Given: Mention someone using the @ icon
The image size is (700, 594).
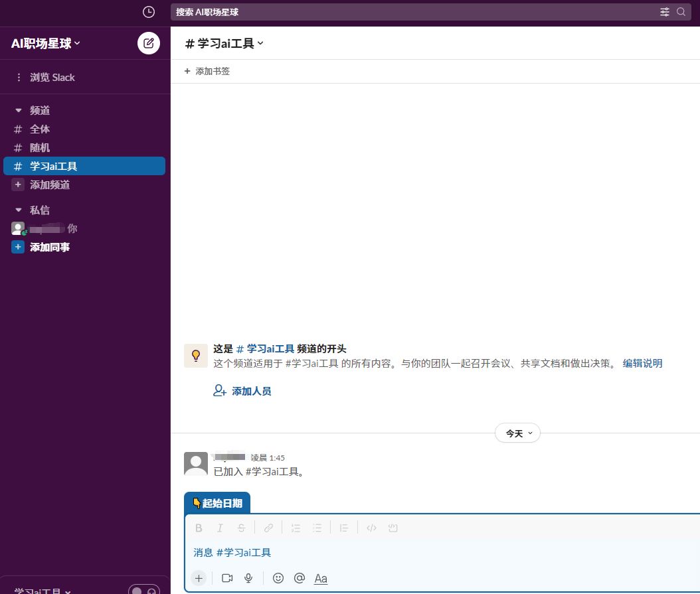Looking at the screenshot, I should coord(300,578).
